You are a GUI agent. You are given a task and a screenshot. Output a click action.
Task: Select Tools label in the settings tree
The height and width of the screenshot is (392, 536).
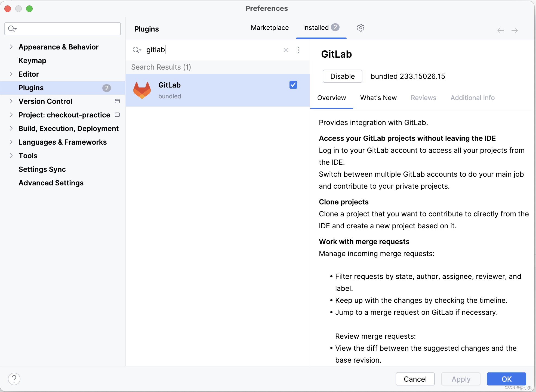pyautogui.click(x=28, y=155)
